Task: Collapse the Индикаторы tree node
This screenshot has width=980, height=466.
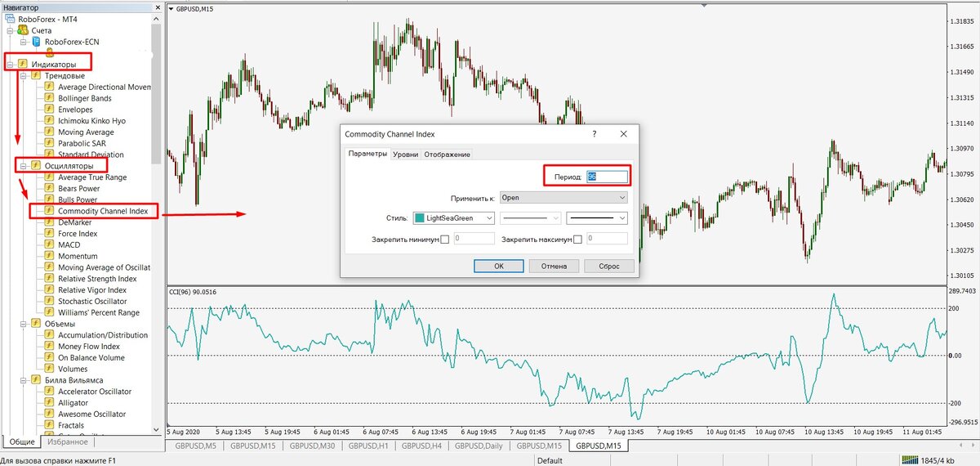Action: tap(10, 65)
